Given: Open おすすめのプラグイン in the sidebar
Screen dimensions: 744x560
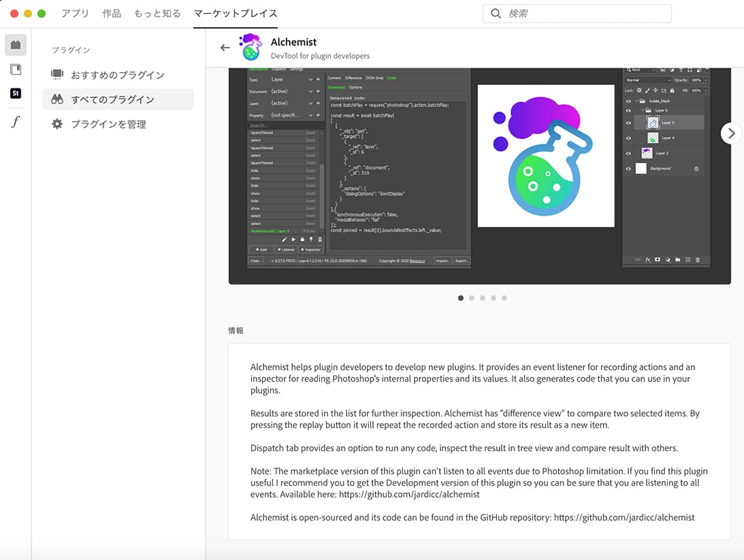Looking at the screenshot, I should [x=117, y=75].
